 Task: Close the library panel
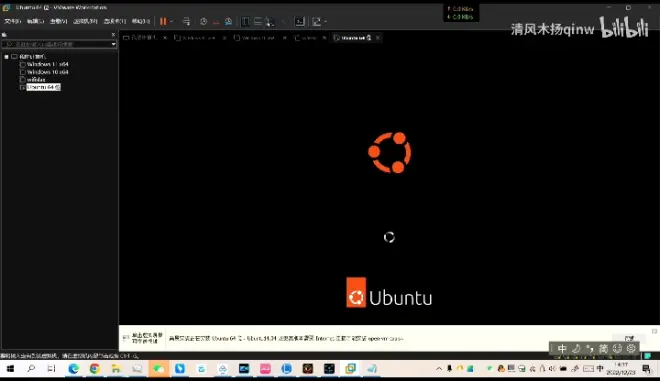coord(113,35)
